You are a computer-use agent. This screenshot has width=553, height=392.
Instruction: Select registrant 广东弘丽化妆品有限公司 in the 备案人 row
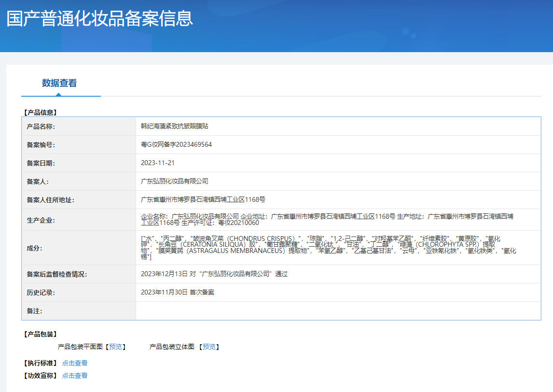point(175,182)
